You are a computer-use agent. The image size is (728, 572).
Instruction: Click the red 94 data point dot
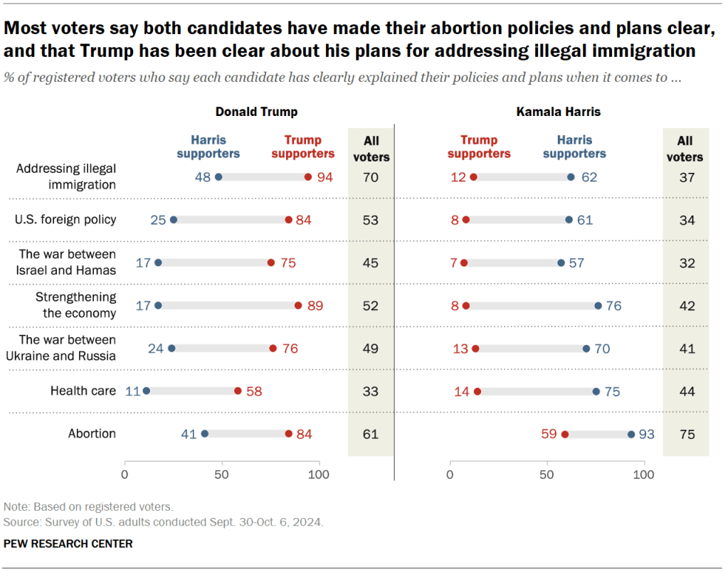click(307, 177)
